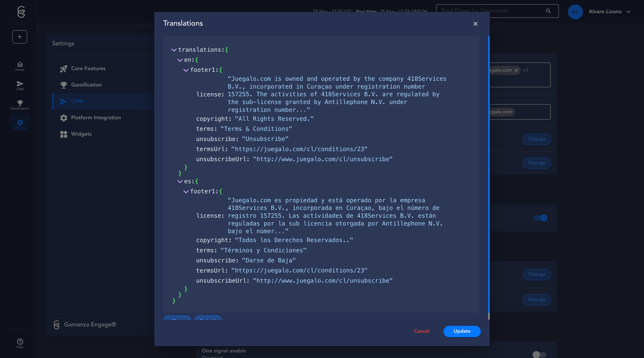The height and width of the screenshot is (358, 644).
Task: Select Platform Integration settings item
Action: pyautogui.click(x=96, y=118)
